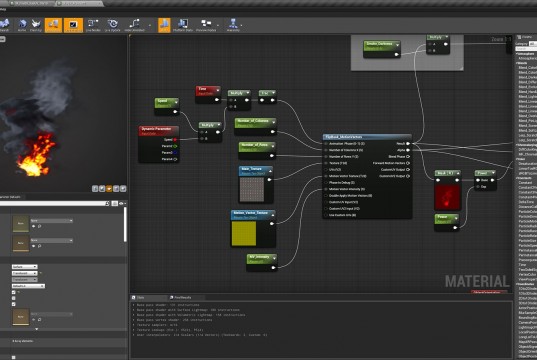Switch to the Find Results tab
This screenshot has height=360, width=537.
click(x=183, y=297)
